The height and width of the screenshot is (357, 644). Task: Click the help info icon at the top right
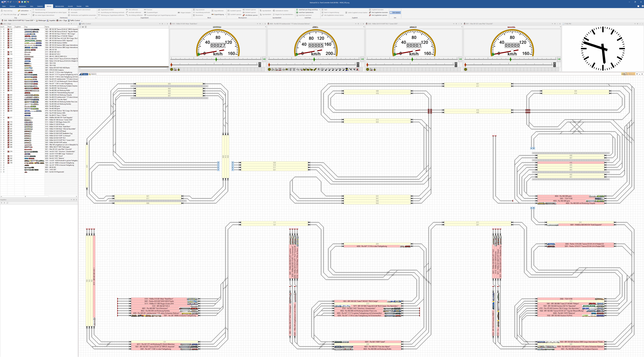(643, 6)
